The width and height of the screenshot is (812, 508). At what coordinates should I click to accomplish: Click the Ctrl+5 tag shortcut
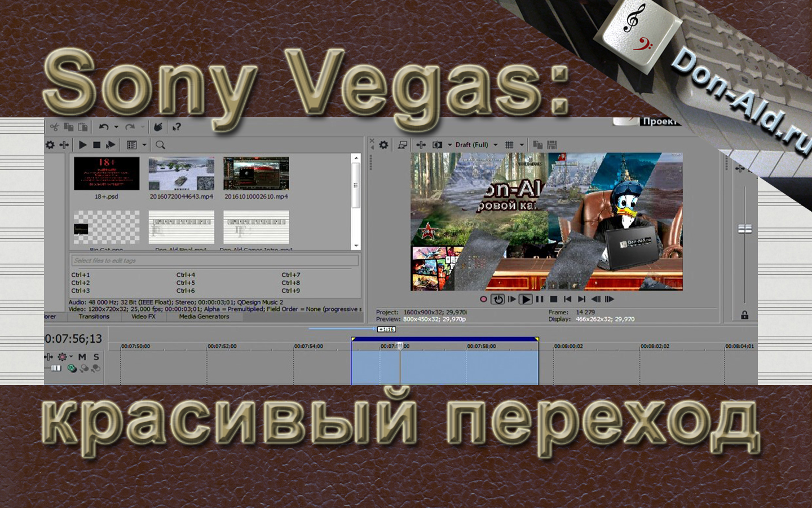coord(186,283)
